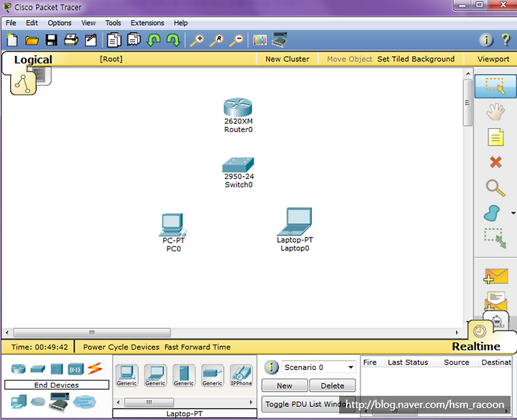Select the Connections lightning category
517x420 pixels.
(95, 368)
